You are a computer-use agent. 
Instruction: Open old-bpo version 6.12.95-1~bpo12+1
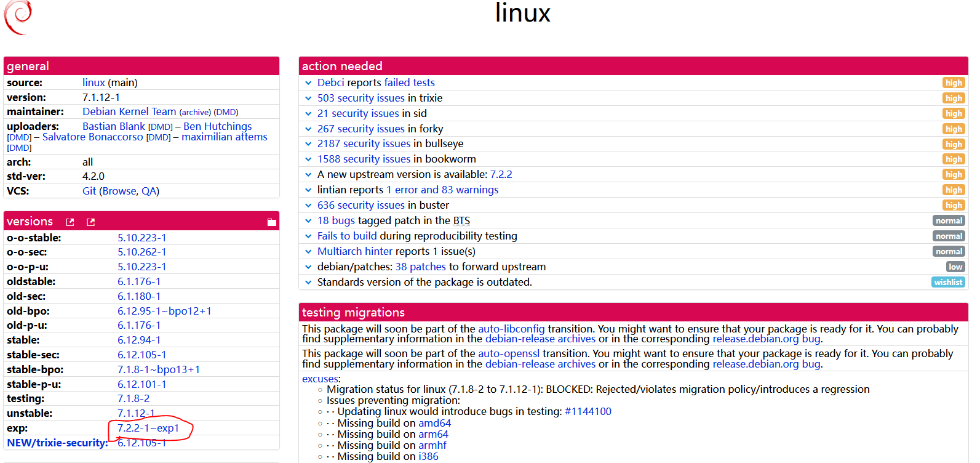click(x=164, y=311)
